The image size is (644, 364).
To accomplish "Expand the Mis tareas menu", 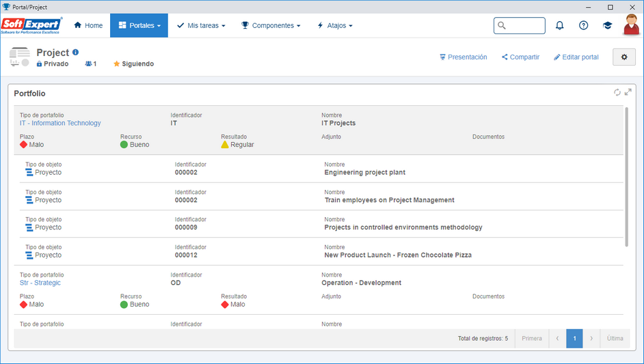I will pyautogui.click(x=201, y=25).
